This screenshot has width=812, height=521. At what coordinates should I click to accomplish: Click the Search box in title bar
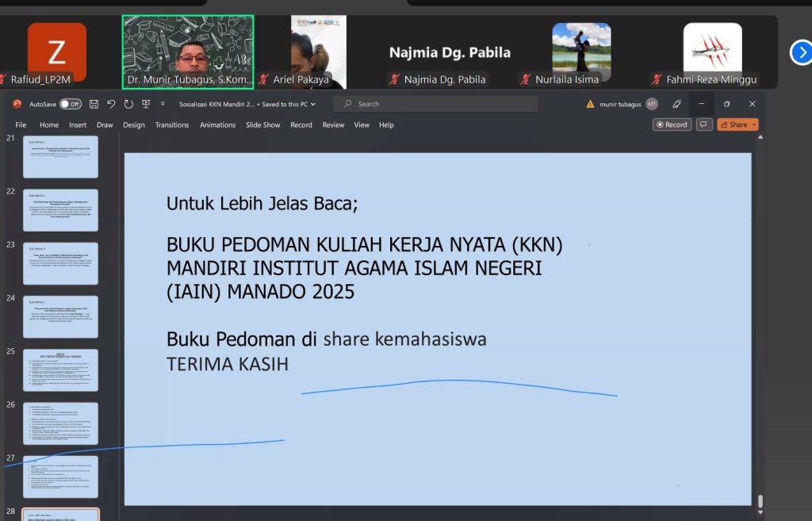pyautogui.click(x=435, y=104)
